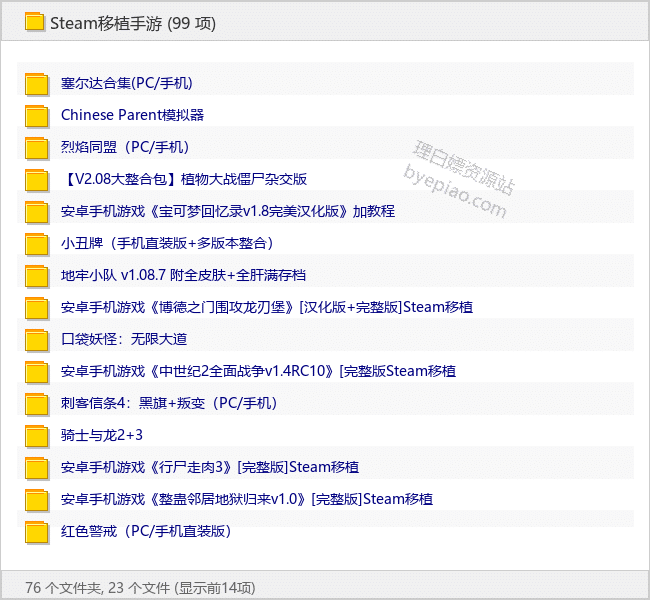
Task: Select 口袋妖怪：无限大道 entry
Action: pos(124,339)
